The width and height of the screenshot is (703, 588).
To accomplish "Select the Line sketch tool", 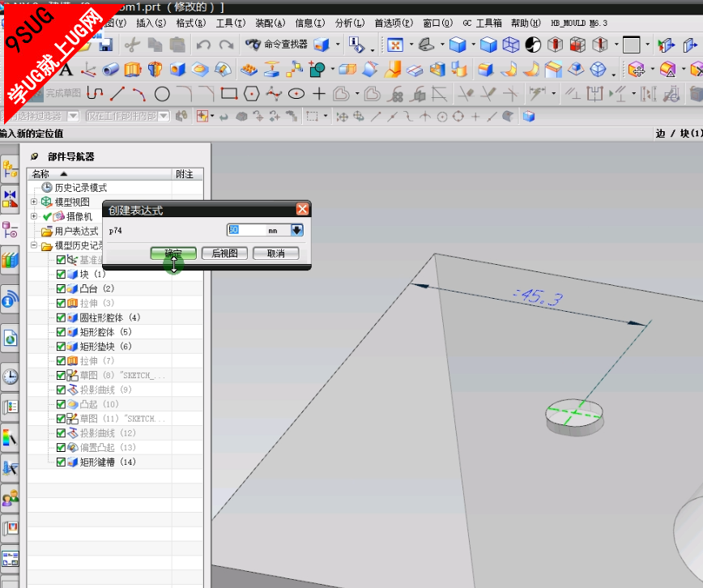I will point(117,94).
